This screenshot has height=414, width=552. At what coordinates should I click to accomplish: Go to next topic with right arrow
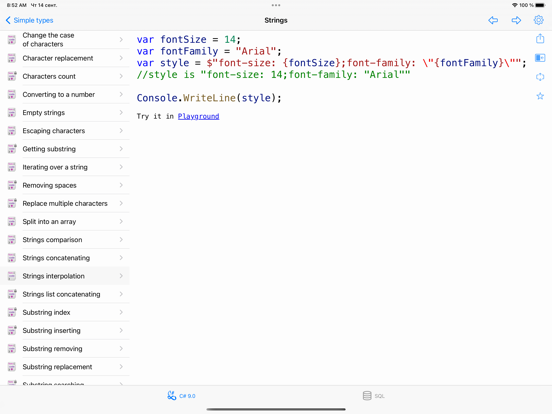pyautogui.click(x=516, y=20)
